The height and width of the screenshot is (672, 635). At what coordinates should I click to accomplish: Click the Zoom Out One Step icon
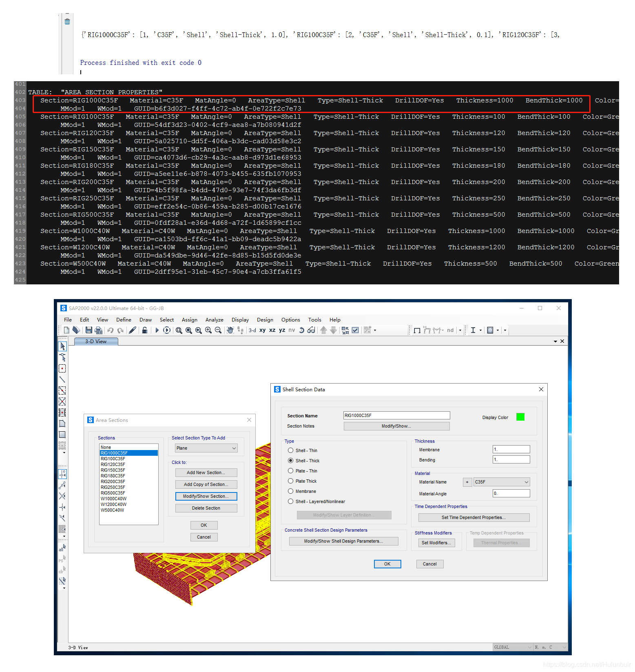218,330
